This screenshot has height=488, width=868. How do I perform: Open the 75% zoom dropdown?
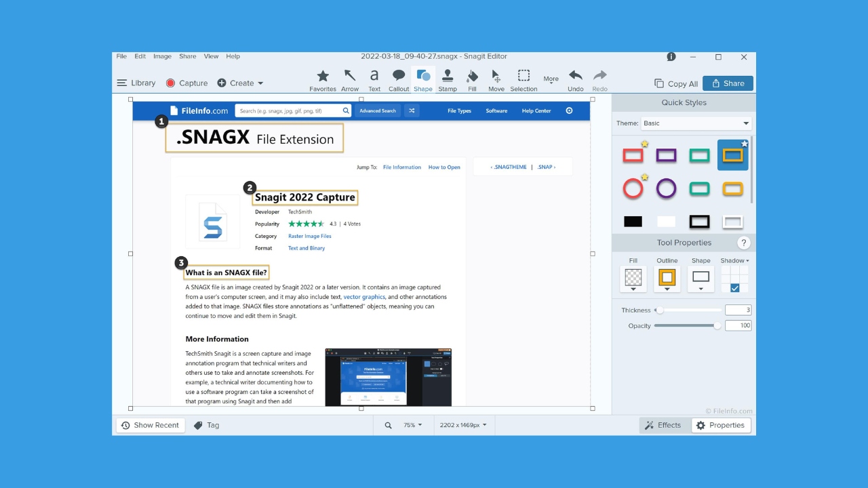pos(413,425)
